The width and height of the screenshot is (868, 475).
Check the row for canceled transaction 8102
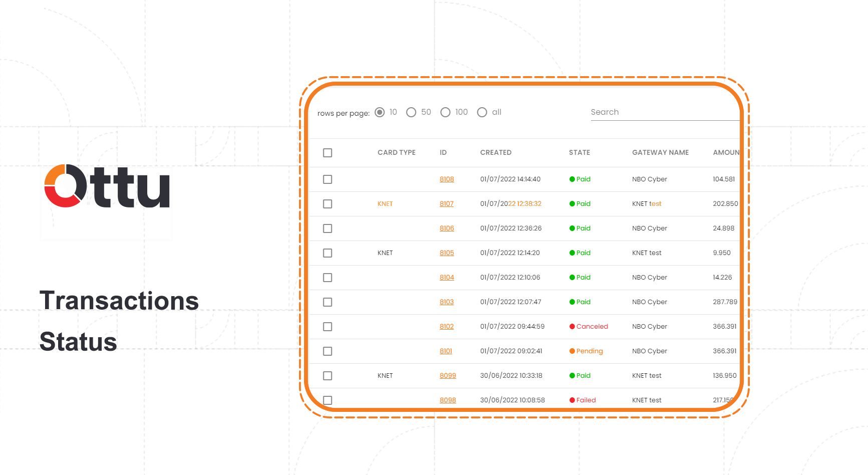coord(328,326)
